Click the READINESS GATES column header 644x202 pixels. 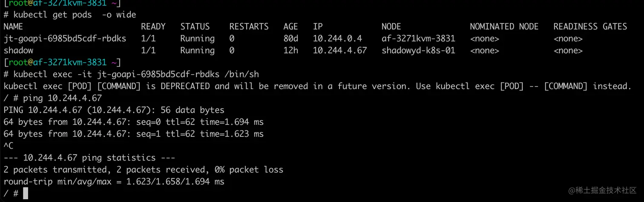(x=590, y=26)
